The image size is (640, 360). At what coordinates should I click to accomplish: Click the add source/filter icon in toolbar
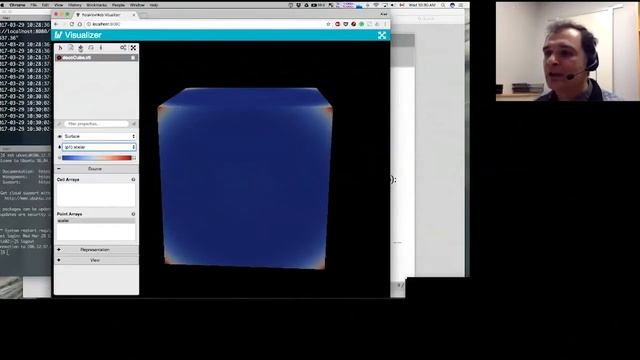[x=81, y=48]
